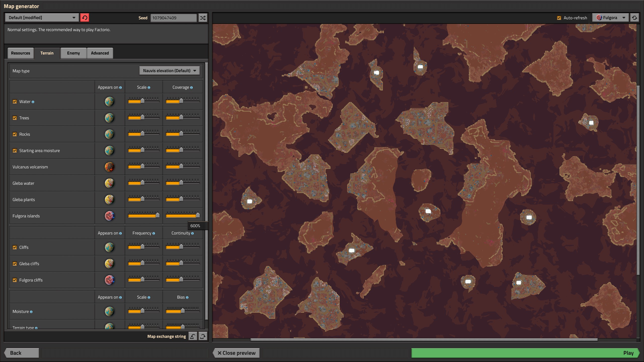The width and height of the screenshot is (644, 362).
Task: Click the Fulgora islands label
Action: 26,216
